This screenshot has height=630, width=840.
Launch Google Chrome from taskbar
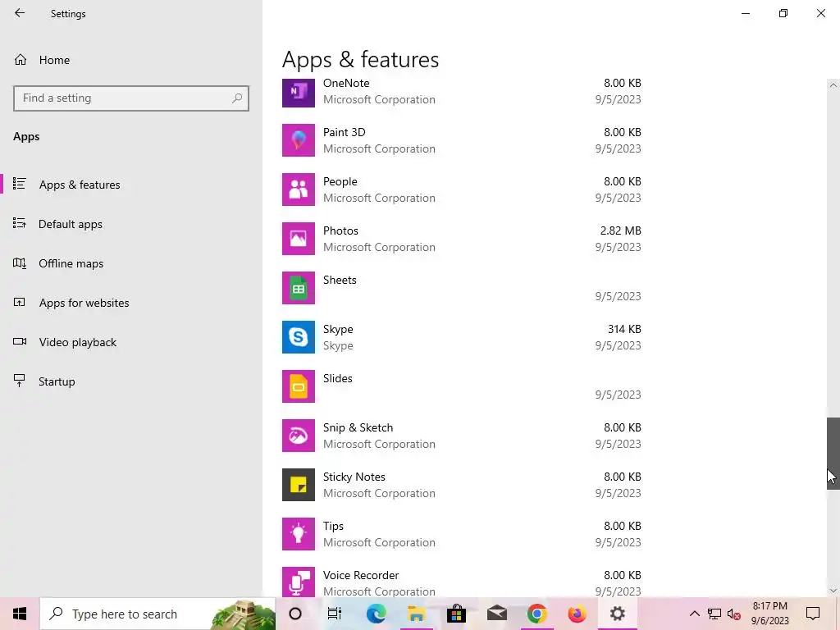click(536, 614)
